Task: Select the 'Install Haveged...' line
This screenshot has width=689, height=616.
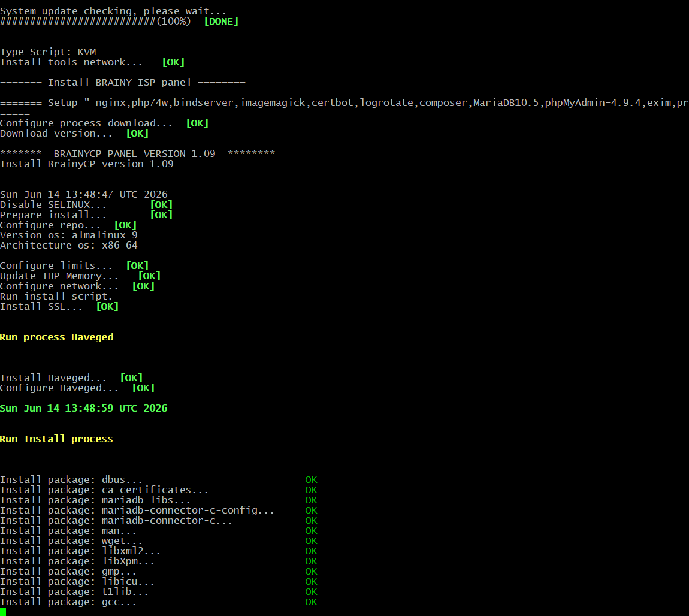Action: coord(71,378)
